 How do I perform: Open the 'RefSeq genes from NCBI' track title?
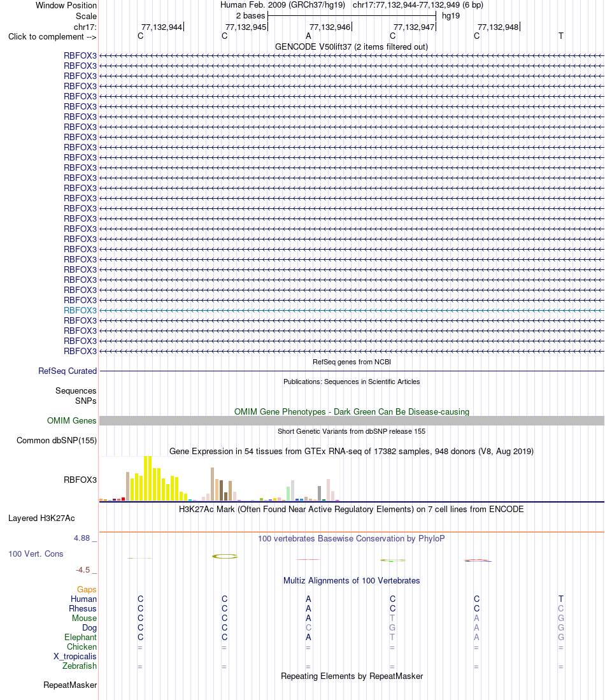coord(352,362)
